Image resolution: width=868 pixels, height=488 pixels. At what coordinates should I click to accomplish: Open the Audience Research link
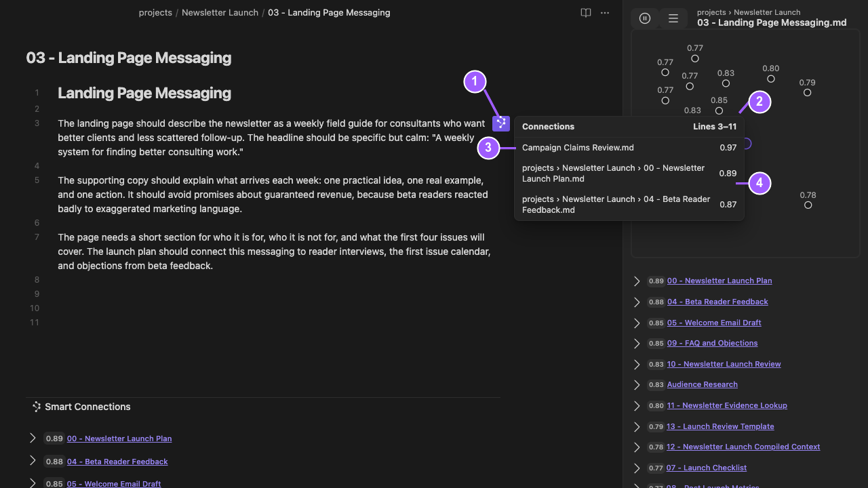click(x=702, y=384)
